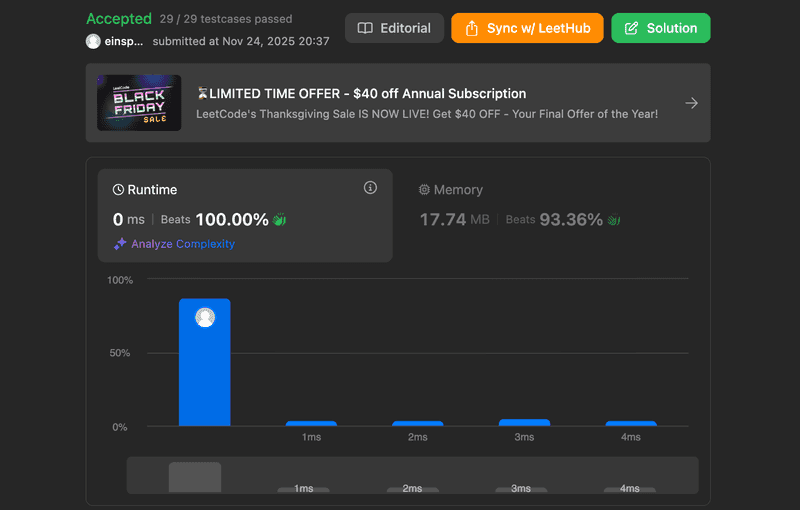Click the Black Friday Sale thumbnail
The image size is (800, 510).
pyautogui.click(x=139, y=103)
